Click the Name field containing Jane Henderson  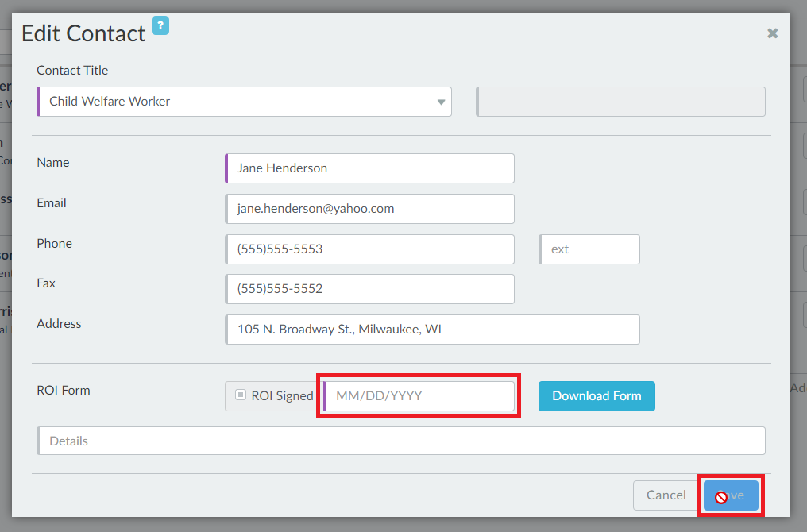[x=370, y=168]
